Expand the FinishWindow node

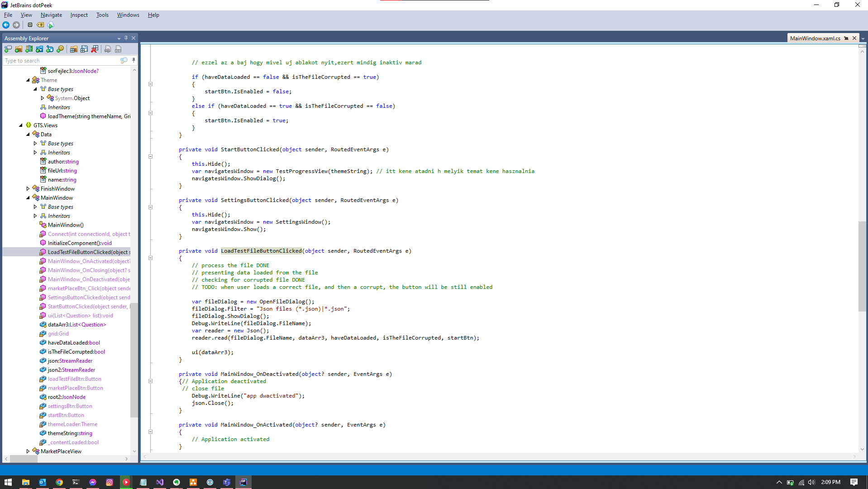tap(28, 189)
